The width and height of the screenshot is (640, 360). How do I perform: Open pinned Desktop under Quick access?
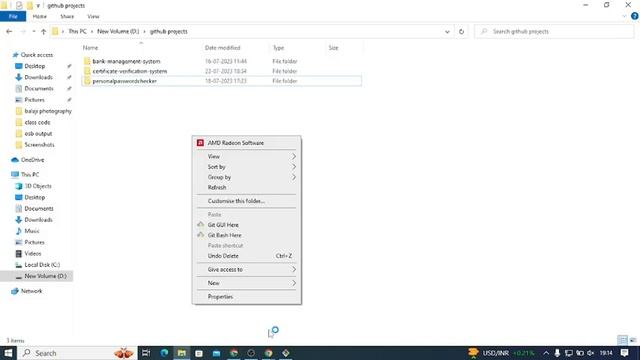click(34, 66)
